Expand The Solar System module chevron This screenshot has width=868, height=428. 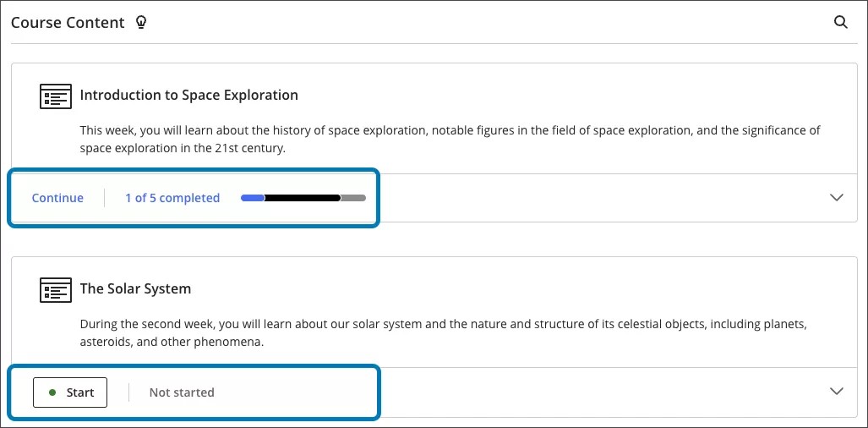pyautogui.click(x=837, y=391)
